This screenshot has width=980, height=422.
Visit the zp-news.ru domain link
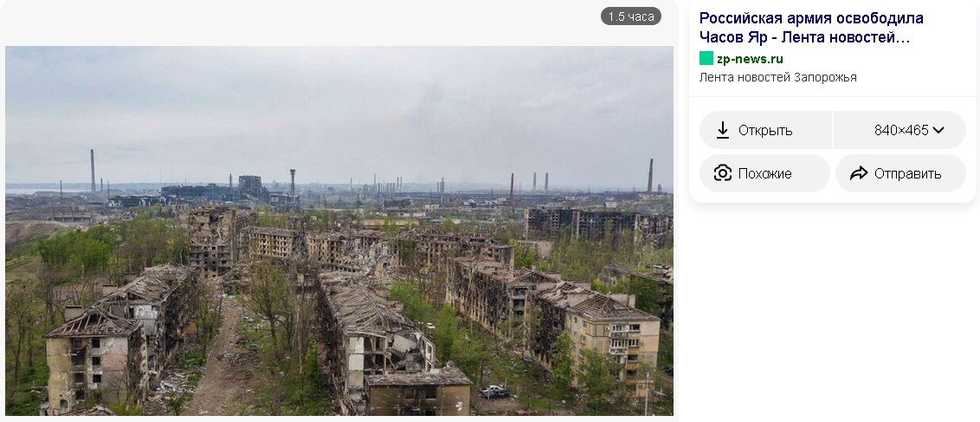[x=750, y=59]
